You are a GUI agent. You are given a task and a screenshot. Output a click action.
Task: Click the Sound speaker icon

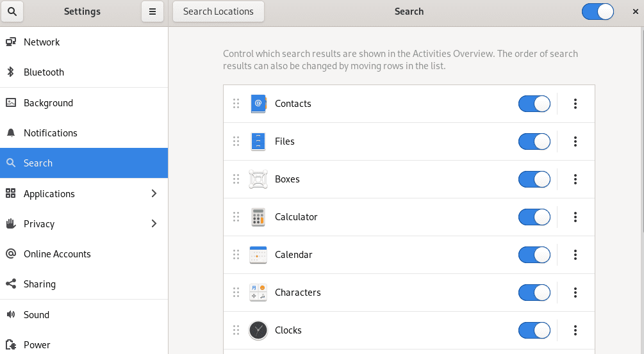[x=11, y=314]
